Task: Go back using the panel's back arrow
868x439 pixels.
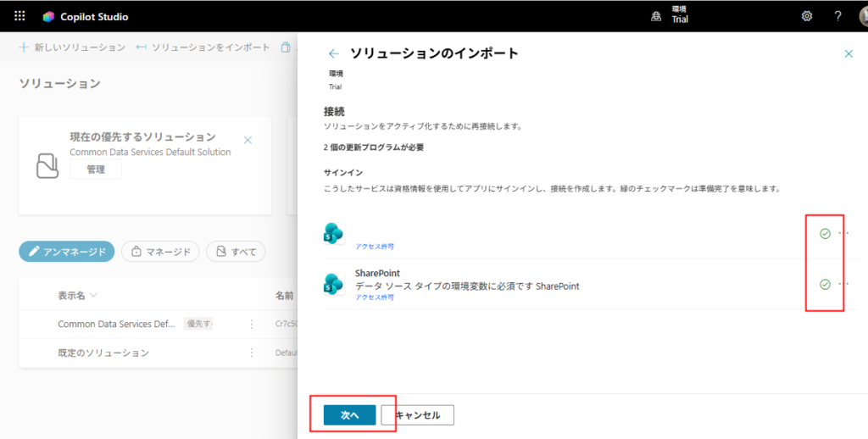Action: click(x=333, y=53)
